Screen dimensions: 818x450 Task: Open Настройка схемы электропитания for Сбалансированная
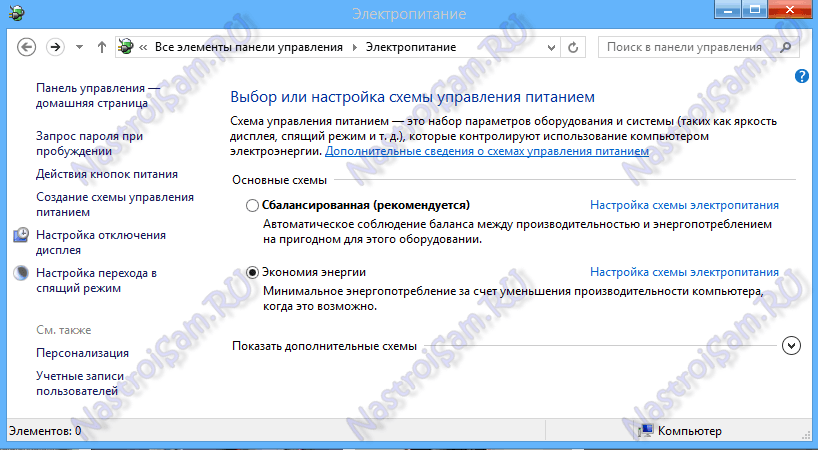(x=684, y=205)
